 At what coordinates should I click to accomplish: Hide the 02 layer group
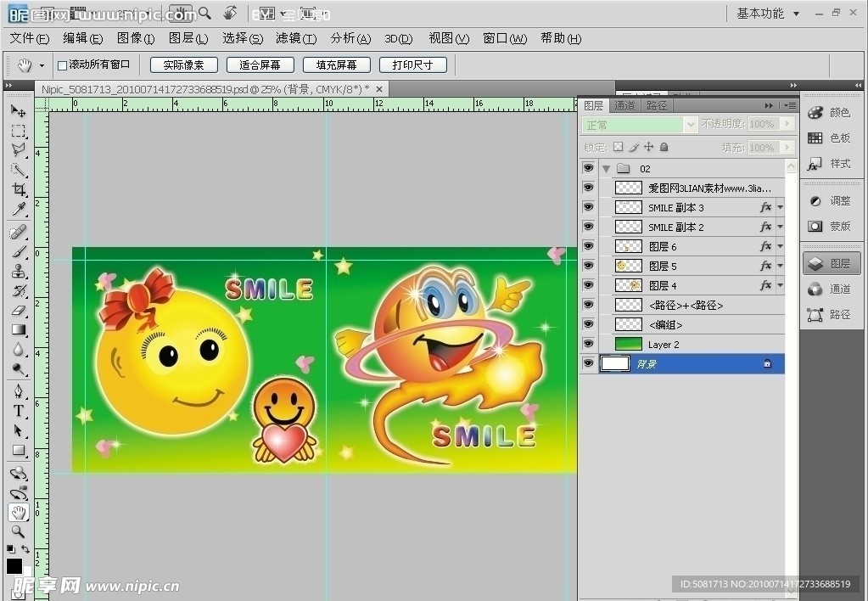589,168
